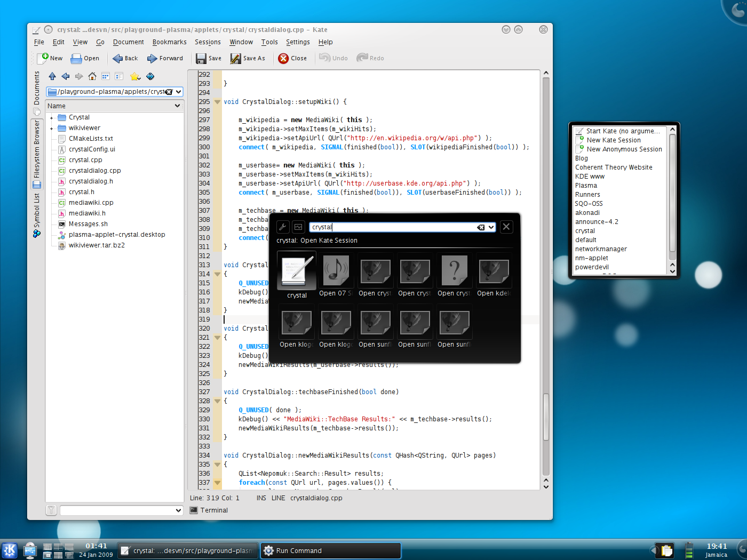The height and width of the screenshot is (560, 747).
Task: Click the Redo toolbar icon
Action: point(362,58)
